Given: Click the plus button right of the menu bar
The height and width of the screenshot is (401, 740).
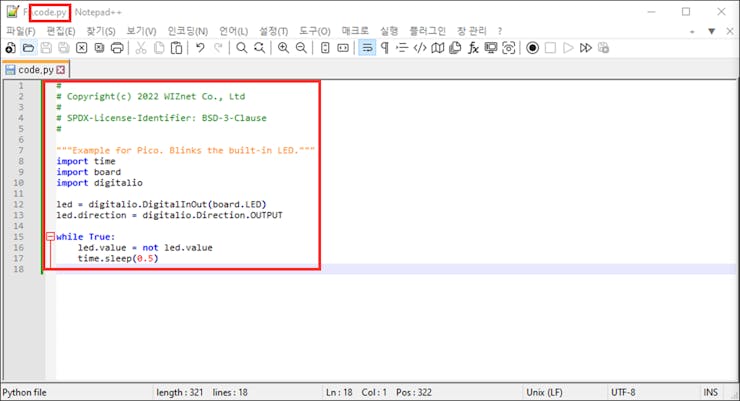Looking at the screenshot, I should click(x=692, y=32).
